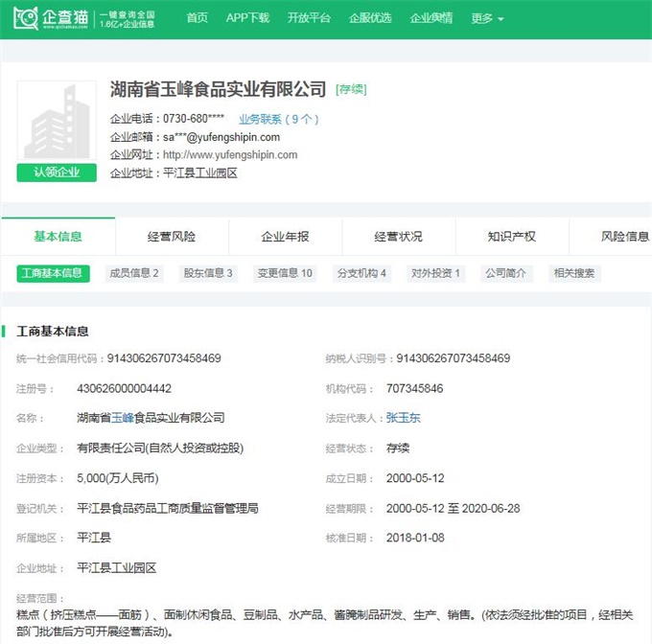652x644 pixels.
Task: Select 成员信息 2 sub-tab
Action: pos(134,273)
